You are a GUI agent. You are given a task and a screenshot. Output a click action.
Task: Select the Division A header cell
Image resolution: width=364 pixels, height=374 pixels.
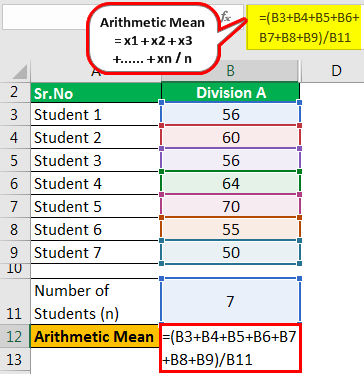point(231,92)
